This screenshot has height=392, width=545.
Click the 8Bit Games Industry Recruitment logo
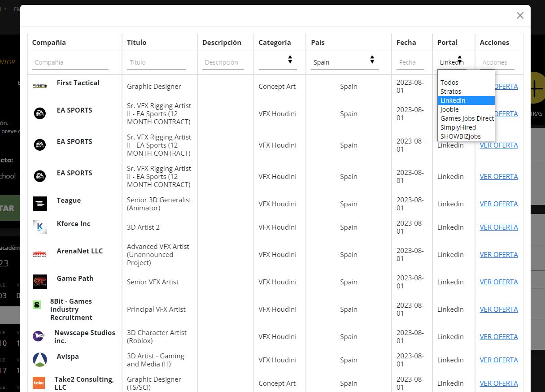coord(37,305)
